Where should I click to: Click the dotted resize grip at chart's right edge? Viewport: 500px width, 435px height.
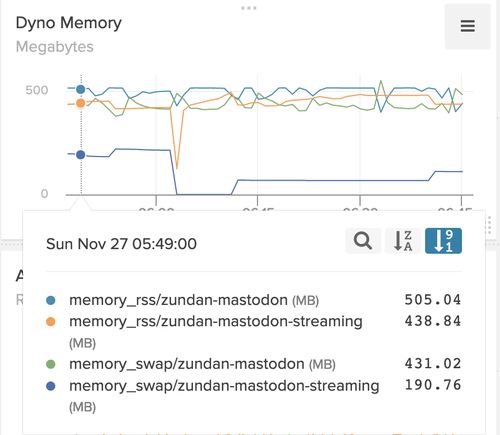coord(488,225)
